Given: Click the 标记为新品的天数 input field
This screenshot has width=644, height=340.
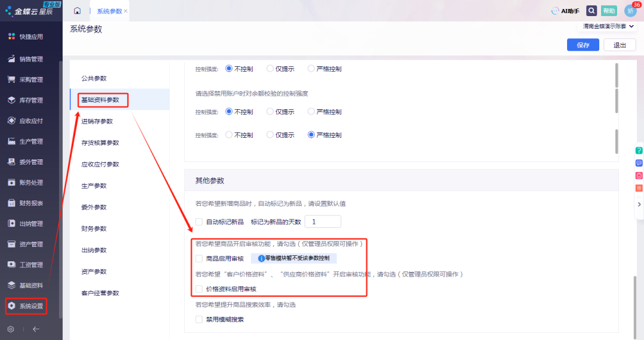Looking at the screenshot, I should coord(323,222).
